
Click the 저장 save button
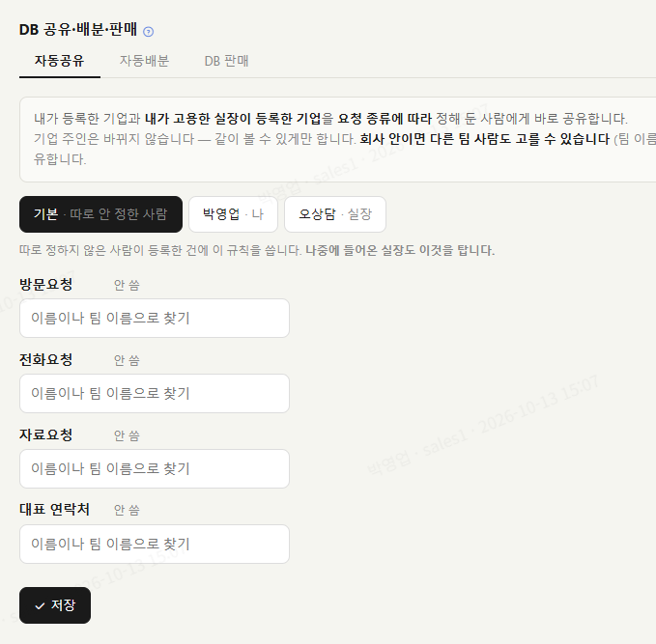point(55,605)
